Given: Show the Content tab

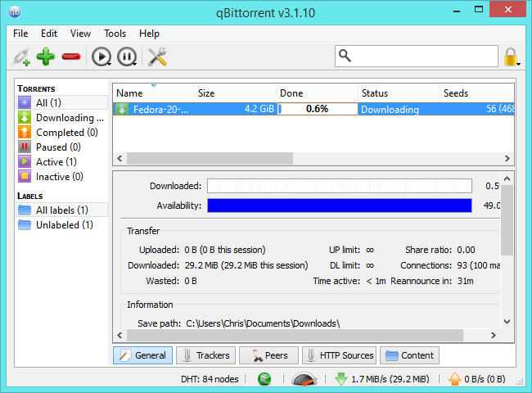Looking at the screenshot, I should pos(411,355).
